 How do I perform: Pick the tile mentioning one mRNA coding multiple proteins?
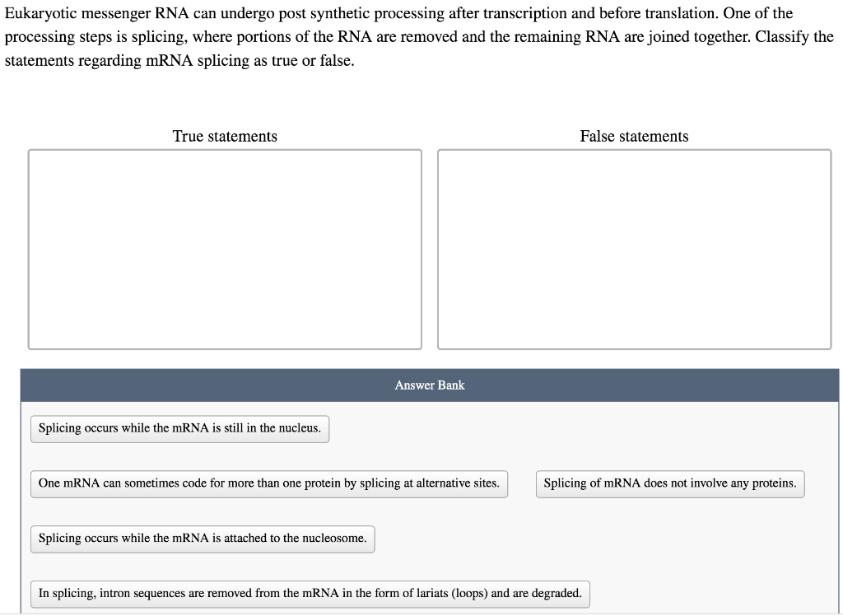[x=269, y=483]
